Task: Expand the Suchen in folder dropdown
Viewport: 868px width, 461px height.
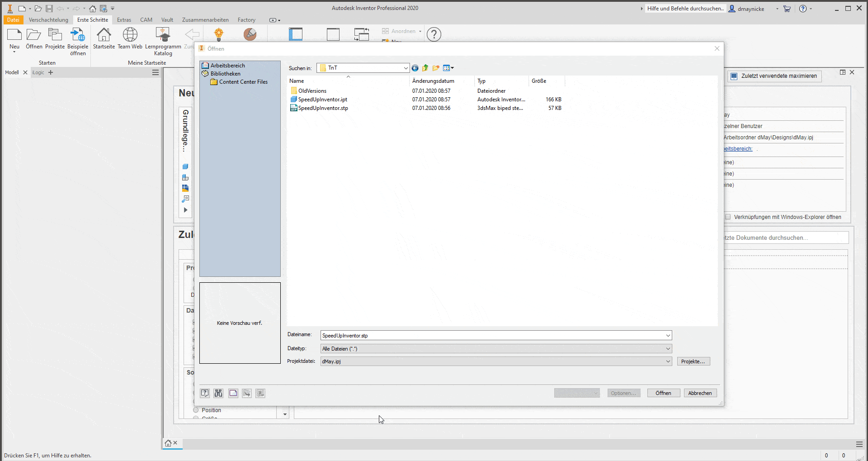Action: [406, 68]
